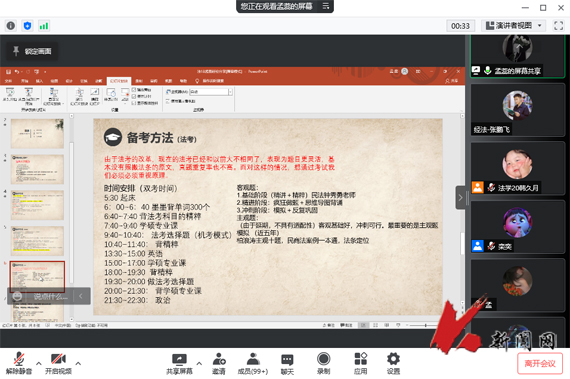This screenshot has width=570, height=379.
Task: Collapse the participant side panel arrow
Action: point(460,198)
